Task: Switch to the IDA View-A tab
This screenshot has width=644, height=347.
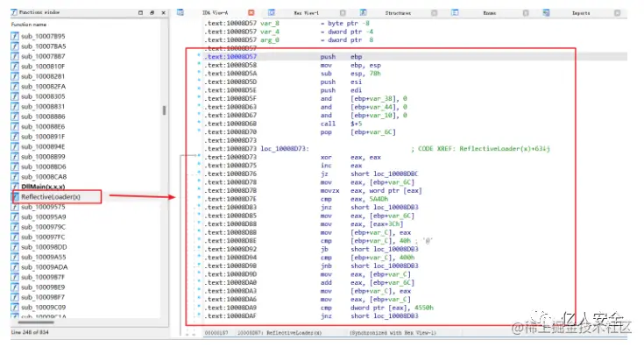Action: tap(216, 13)
